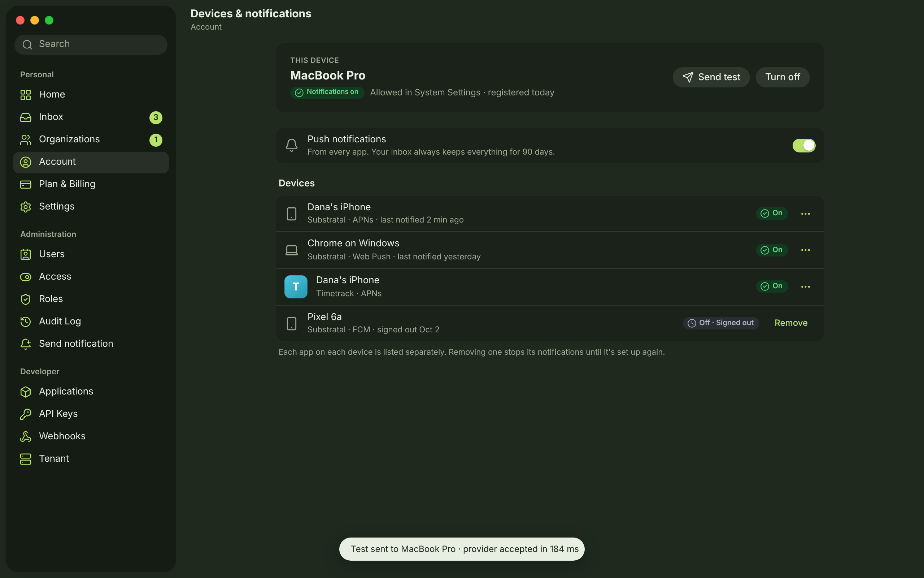Click the Turn off button
Viewport: 924px width, 578px height.
pyautogui.click(x=783, y=77)
